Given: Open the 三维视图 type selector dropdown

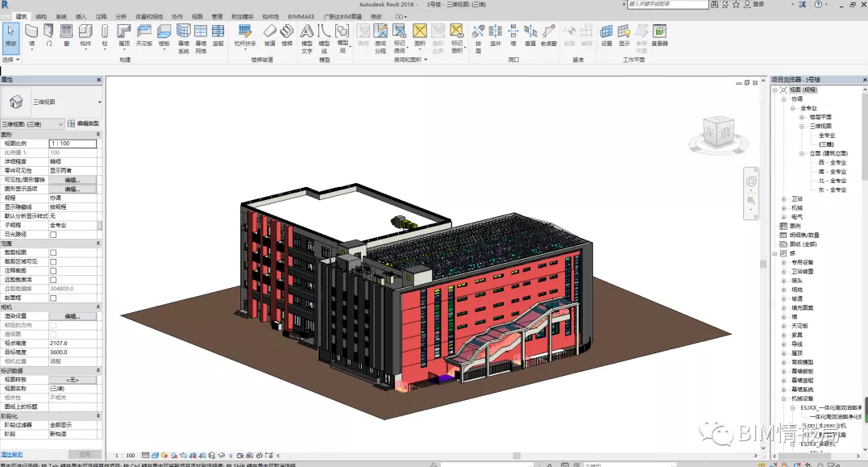Looking at the screenshot, I should click(99, 102).
